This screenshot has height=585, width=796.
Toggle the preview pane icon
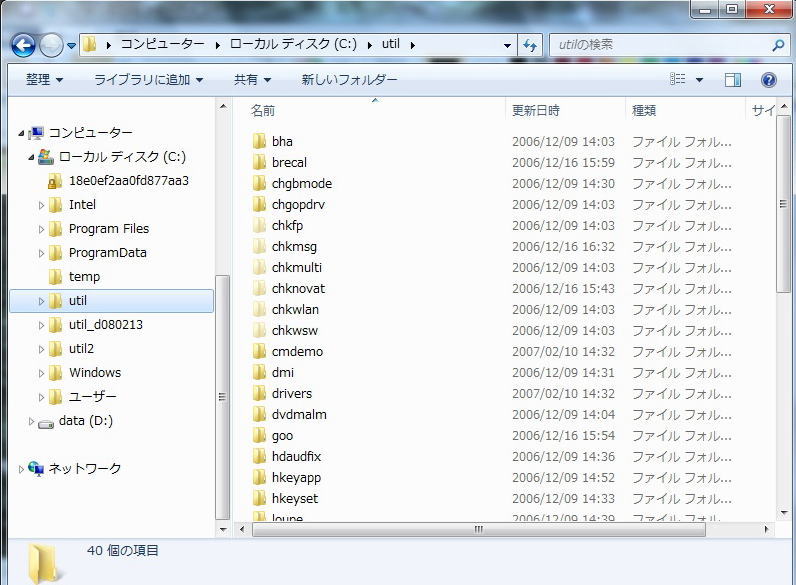coord(733,80)
